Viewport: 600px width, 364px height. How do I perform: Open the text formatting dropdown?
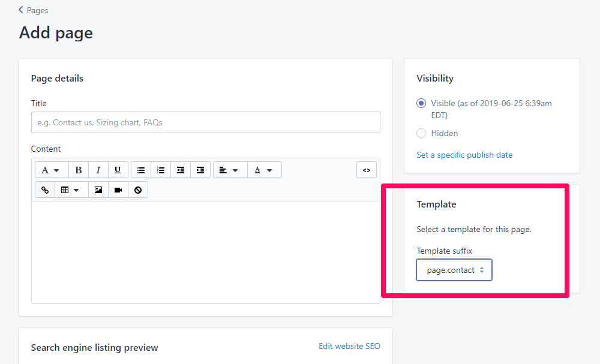tap(52, 170)
